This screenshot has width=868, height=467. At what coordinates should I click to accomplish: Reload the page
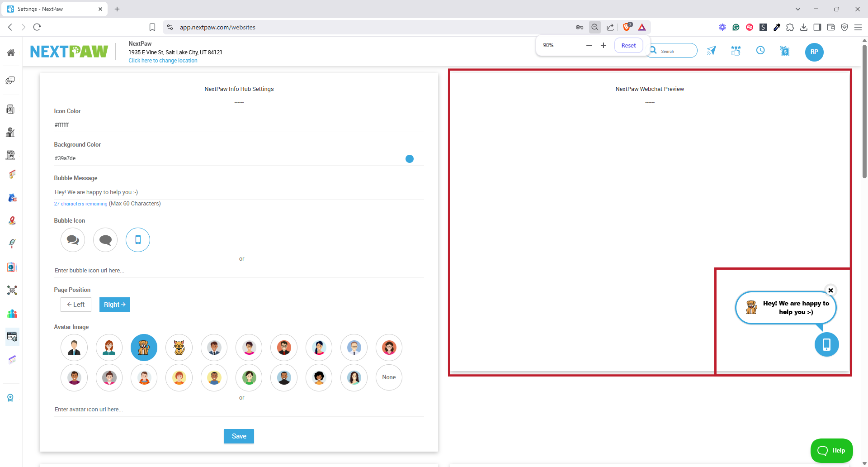coord(37,27)
